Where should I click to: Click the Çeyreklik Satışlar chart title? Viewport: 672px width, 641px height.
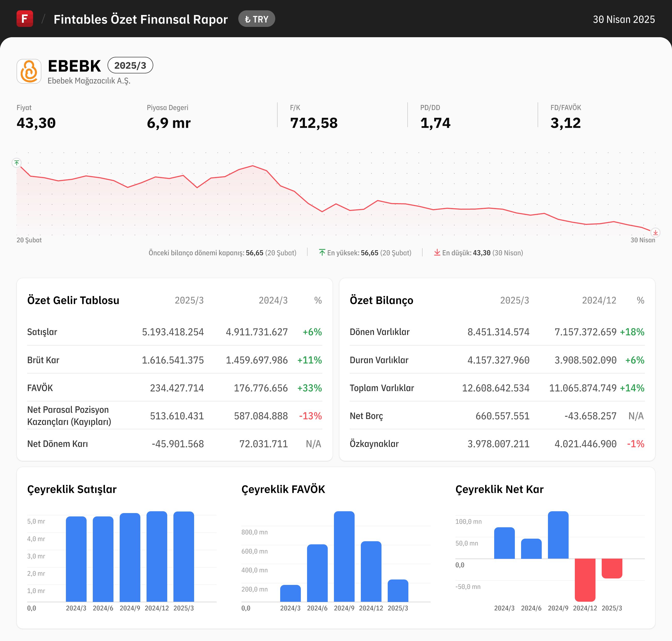click(72, 489)
